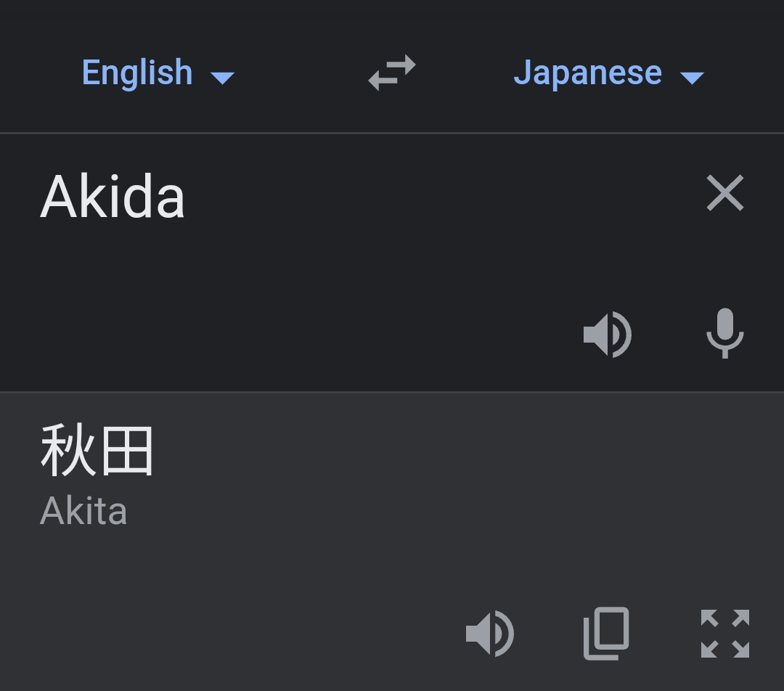The image size is (784, 691).
Task: Open the Japanese target language dropdown
Action: click(608, 73)
